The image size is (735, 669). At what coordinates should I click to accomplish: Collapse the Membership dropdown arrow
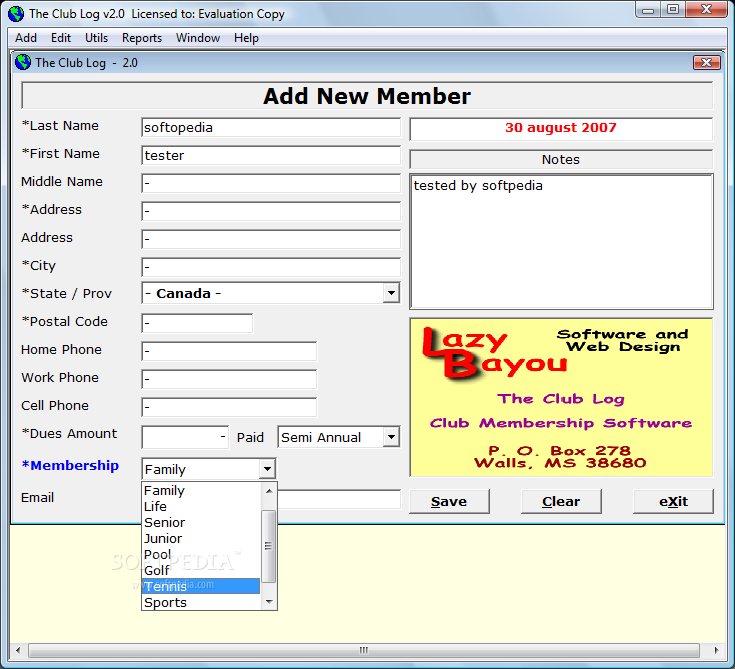(267, 469)
